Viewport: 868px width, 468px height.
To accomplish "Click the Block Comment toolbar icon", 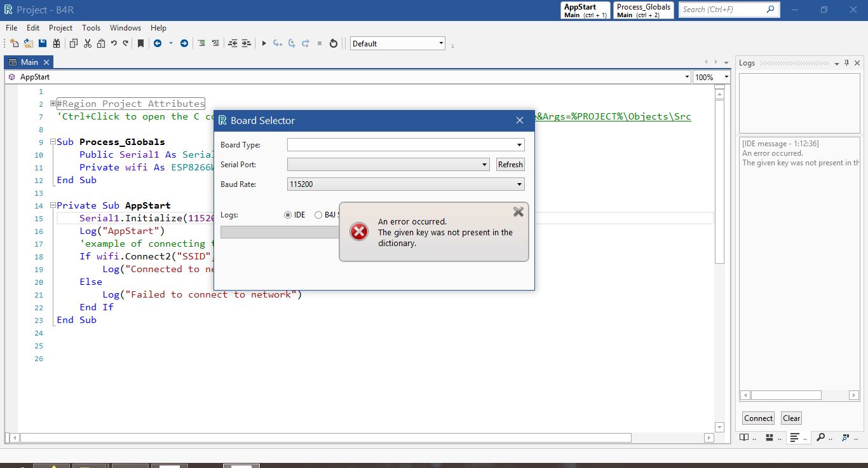I will click(201, 43).
